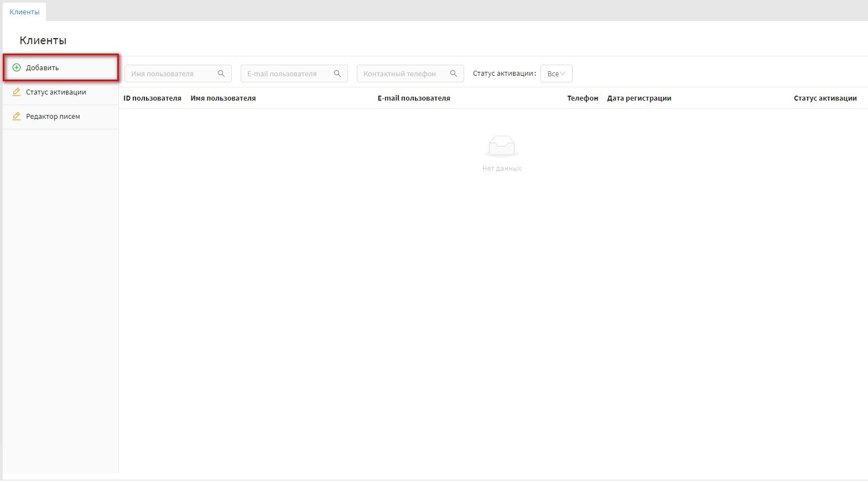The width and height of the screenshot is (868, 482).
Task: Open Статус активации in the left sidebar
Action: (56, 92)
